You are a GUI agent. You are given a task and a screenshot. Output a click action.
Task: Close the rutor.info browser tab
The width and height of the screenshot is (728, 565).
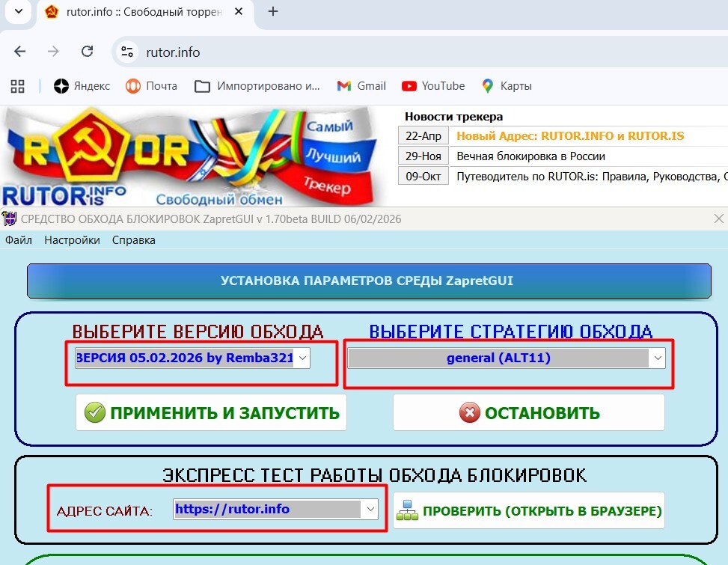[239, 12]
